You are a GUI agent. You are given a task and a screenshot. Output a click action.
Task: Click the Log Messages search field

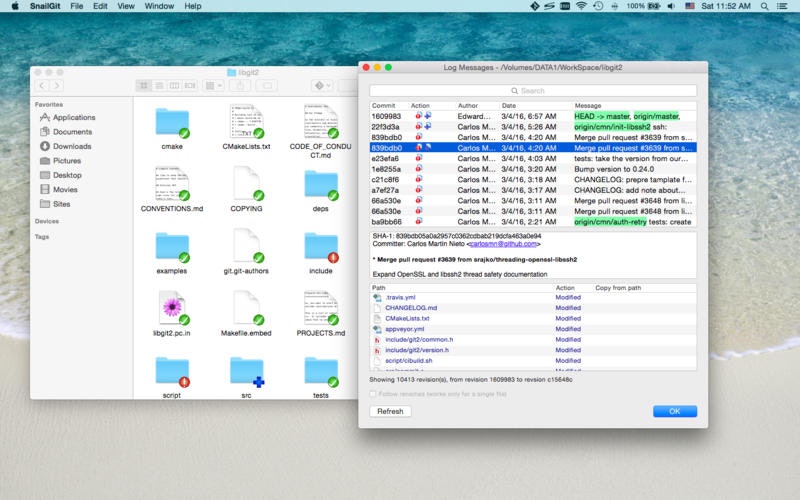coord(533,91)
